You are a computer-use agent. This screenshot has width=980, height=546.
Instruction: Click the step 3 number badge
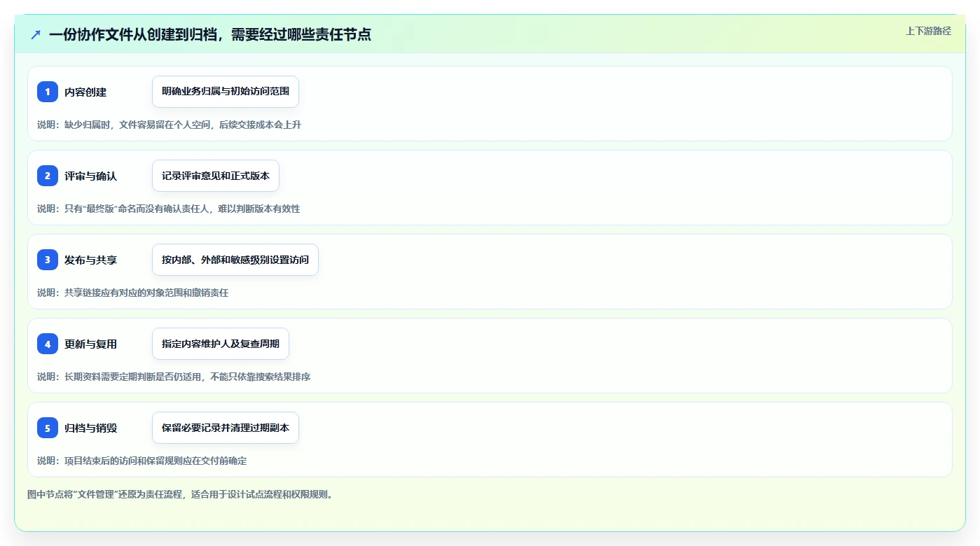(x=48, y=260)
